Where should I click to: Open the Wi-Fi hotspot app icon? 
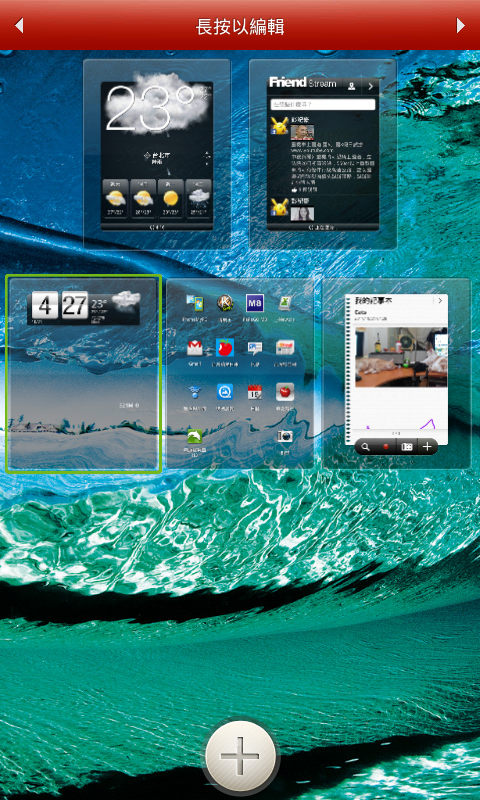(x=195, y=392)
